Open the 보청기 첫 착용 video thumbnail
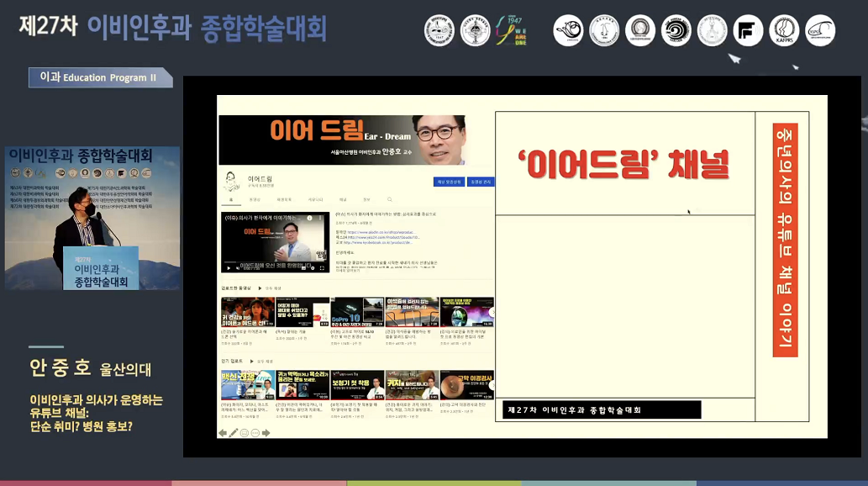Screen dimensions: 868x486 coord(357,384)
